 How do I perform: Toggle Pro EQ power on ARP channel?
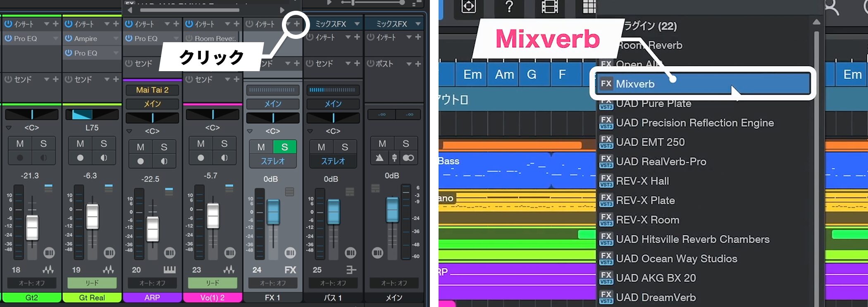(129, 38)
